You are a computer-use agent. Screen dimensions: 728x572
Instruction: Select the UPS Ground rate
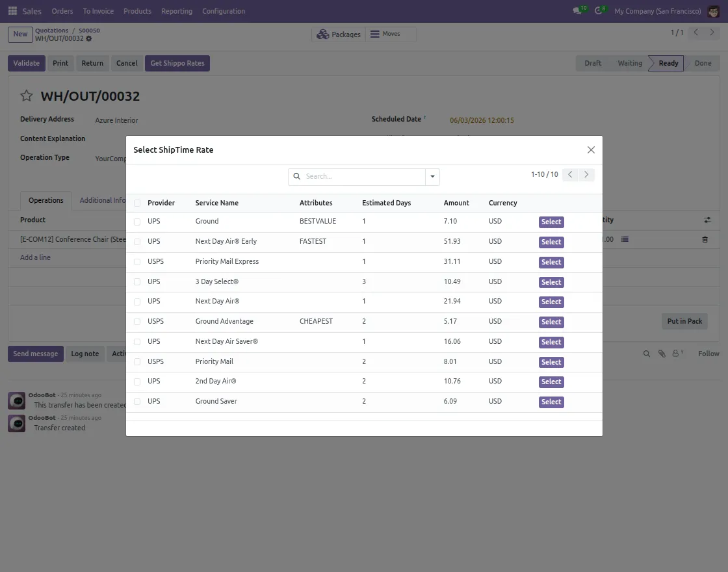tap(551, 222)
